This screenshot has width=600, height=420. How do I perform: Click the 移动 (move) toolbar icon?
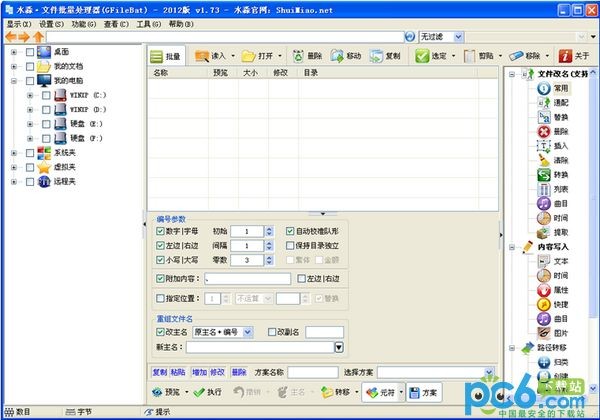pos(345,56)
